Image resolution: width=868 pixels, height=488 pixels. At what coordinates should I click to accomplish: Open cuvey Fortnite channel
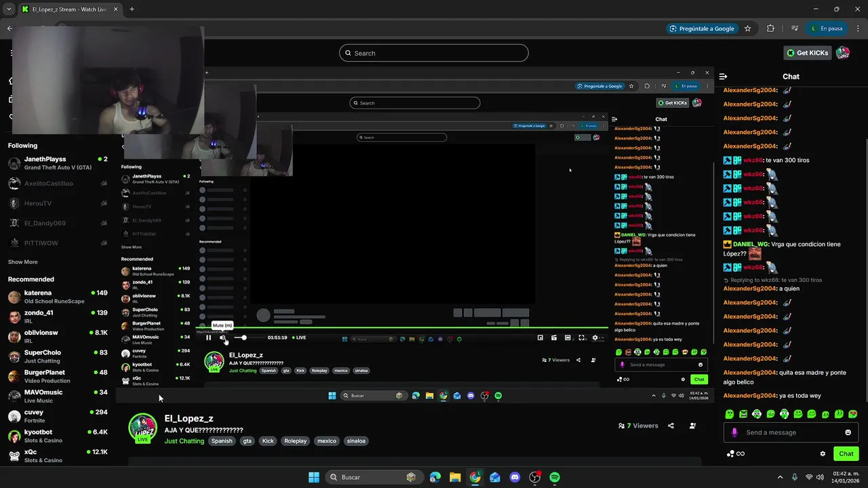(58, 415)
